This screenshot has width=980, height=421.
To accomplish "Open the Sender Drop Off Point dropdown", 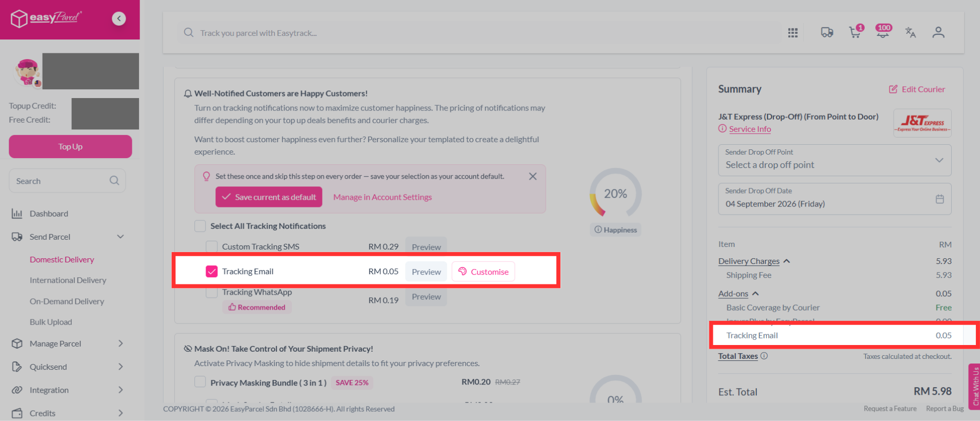I will (834, 160).
